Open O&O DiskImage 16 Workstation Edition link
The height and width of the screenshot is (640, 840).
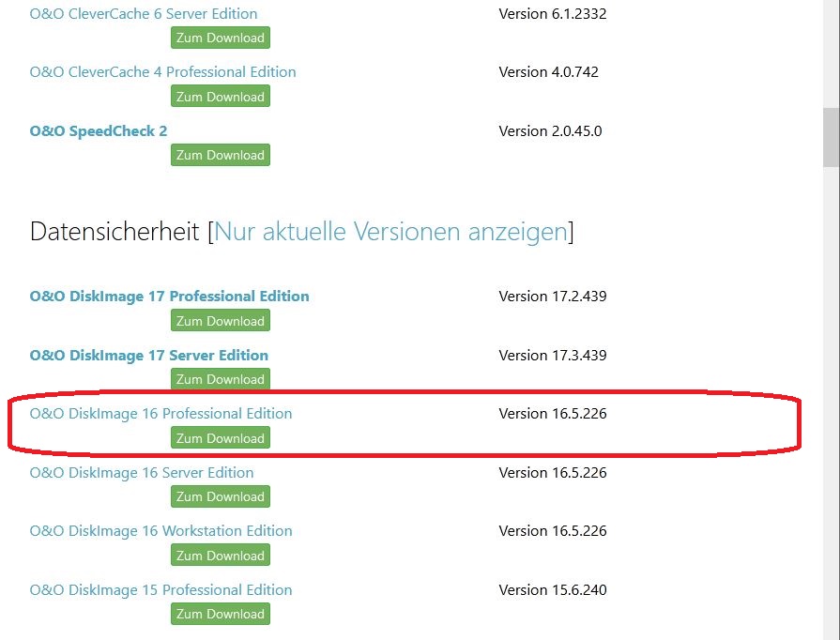160,531
